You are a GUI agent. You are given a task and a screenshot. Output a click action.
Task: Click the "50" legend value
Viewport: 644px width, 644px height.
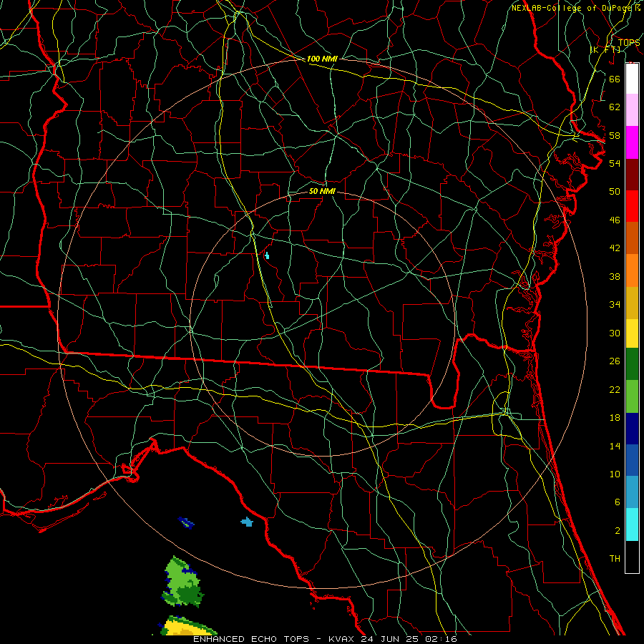coord(615,191)
